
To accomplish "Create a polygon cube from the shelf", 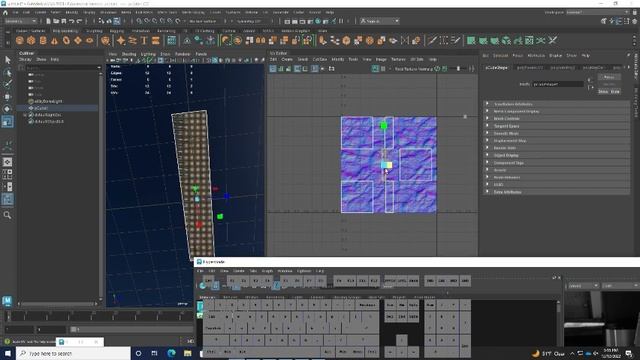I will 31,40.
